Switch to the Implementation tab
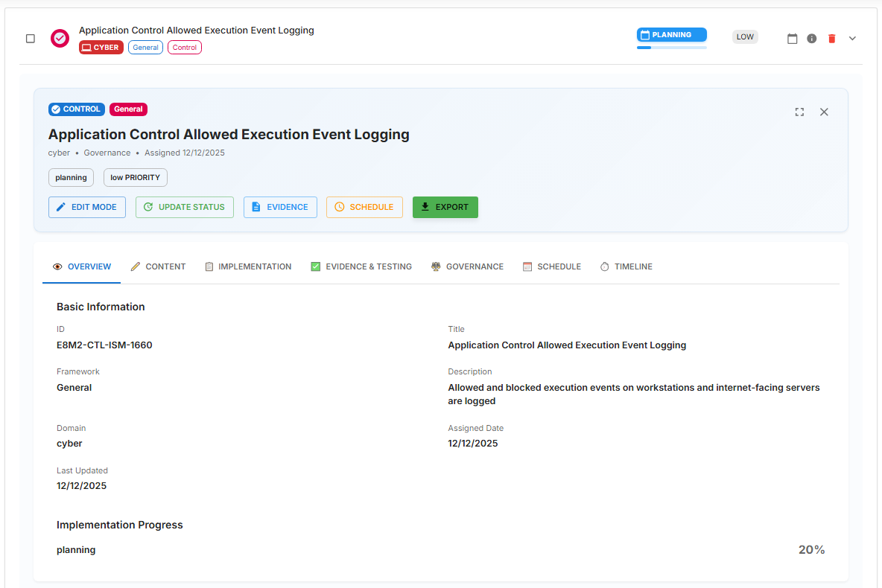The image size is (882, 588). point(248,266)
